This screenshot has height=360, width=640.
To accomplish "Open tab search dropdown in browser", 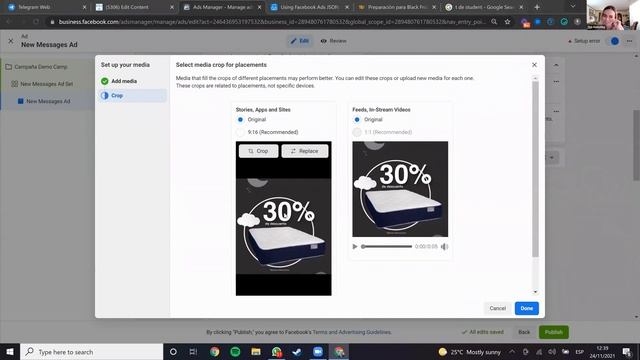I will (x=573, y=7).
